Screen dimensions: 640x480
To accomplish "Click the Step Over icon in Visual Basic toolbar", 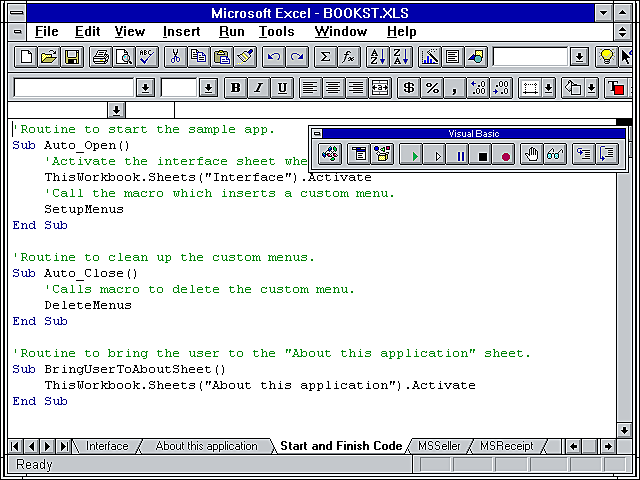I will coord(607,154).
